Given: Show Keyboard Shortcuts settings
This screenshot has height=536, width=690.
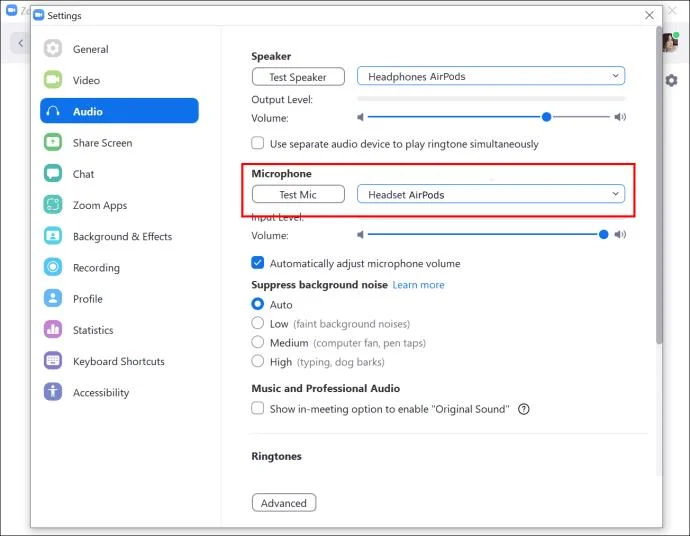Looking at the screenshot, I should click(x=119, y=361).
